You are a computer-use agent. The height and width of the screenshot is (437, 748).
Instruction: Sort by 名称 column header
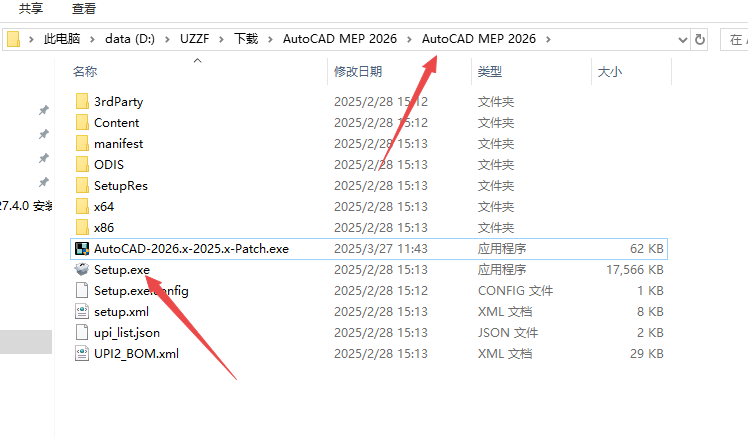click(x=85, y=72)
